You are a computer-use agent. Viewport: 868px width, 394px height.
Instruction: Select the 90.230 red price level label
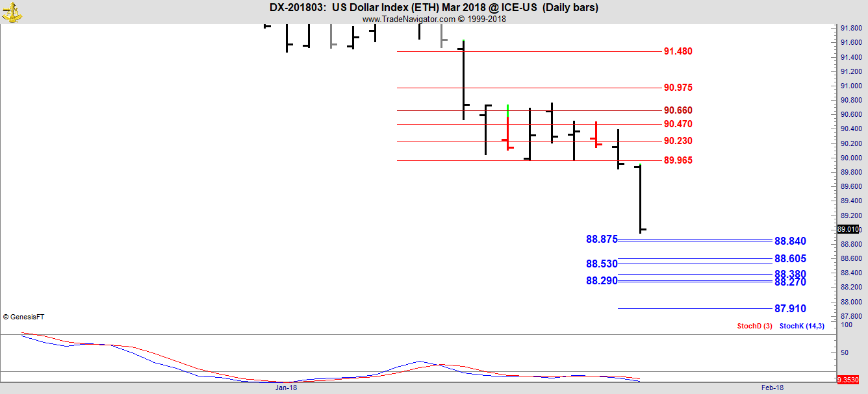click(678, 141)
